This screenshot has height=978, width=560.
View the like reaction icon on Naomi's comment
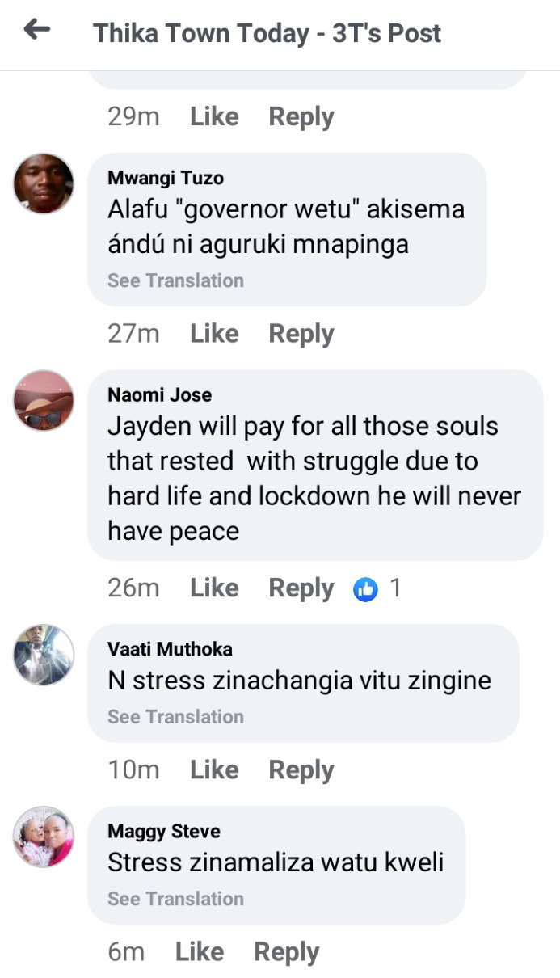coord(366,589)
